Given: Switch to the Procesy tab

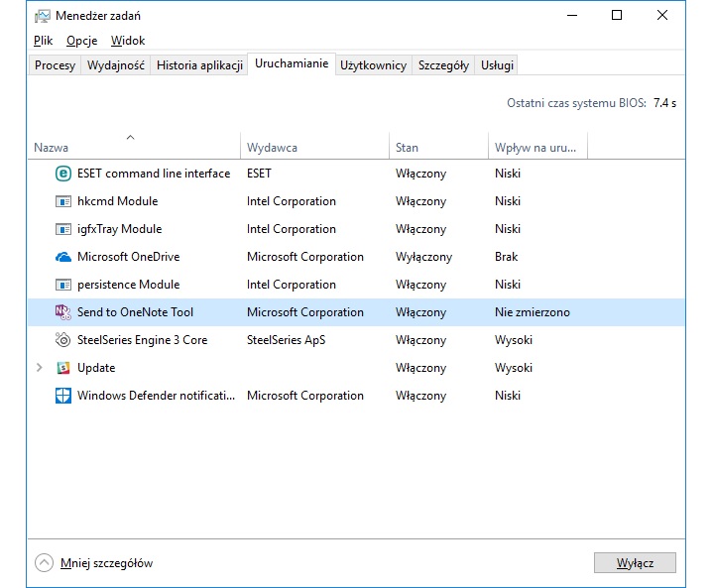Looking at the screenshot, I should click(x=55, y=65).
